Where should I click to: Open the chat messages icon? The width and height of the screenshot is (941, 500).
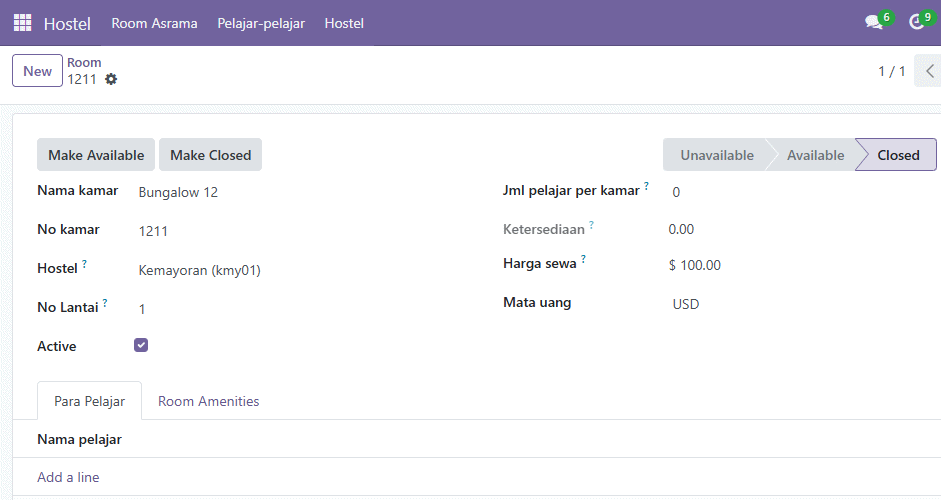[874, 23]
